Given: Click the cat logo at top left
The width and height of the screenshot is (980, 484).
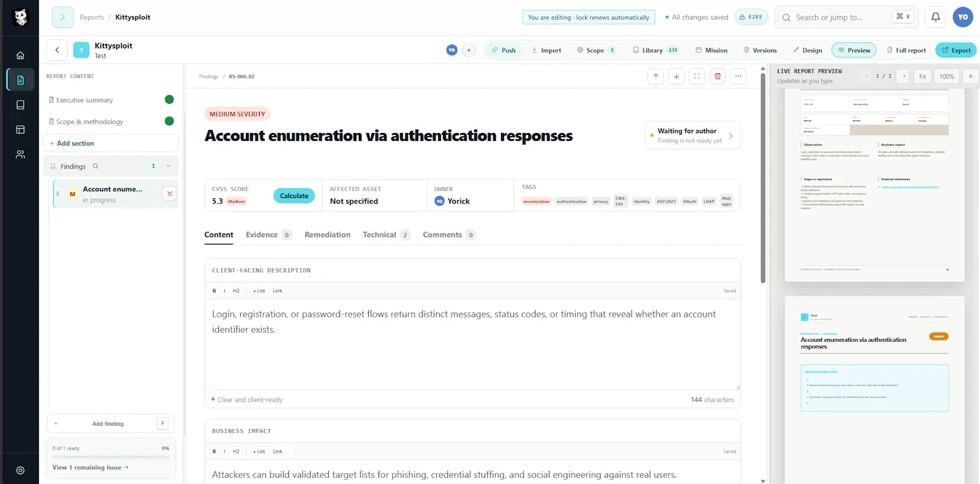Looking at the screenshot, I should pyautogui.click(x=20, y=17).
